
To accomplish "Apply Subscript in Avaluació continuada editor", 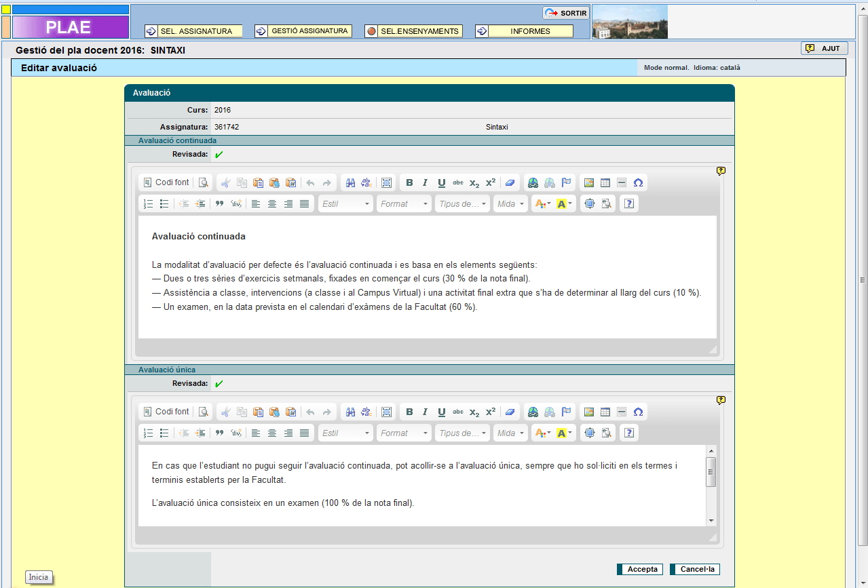I will (474, 182).
